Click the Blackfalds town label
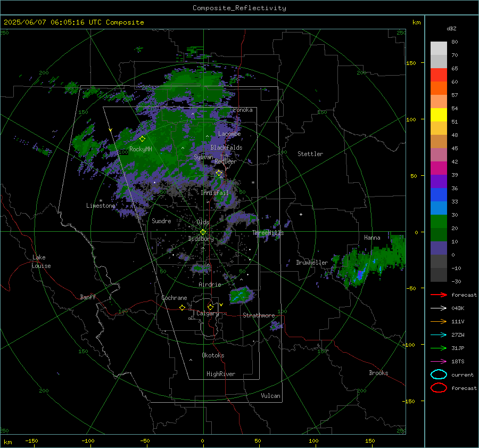 coord(226,148)
